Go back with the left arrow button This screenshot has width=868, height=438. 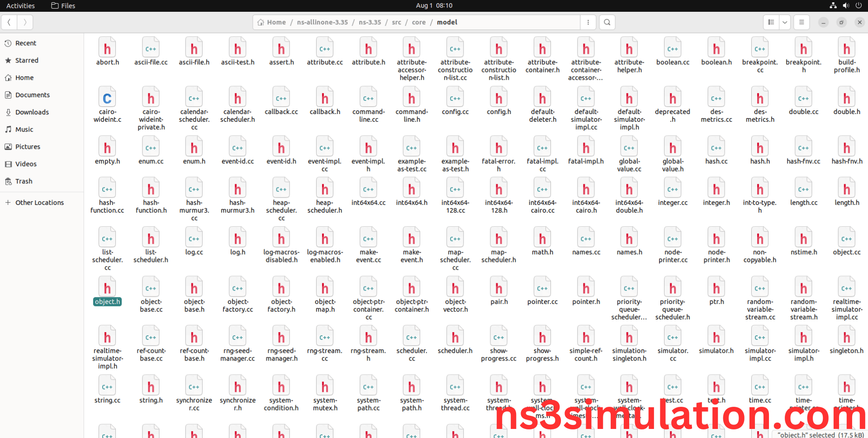(x=9, y=22)
